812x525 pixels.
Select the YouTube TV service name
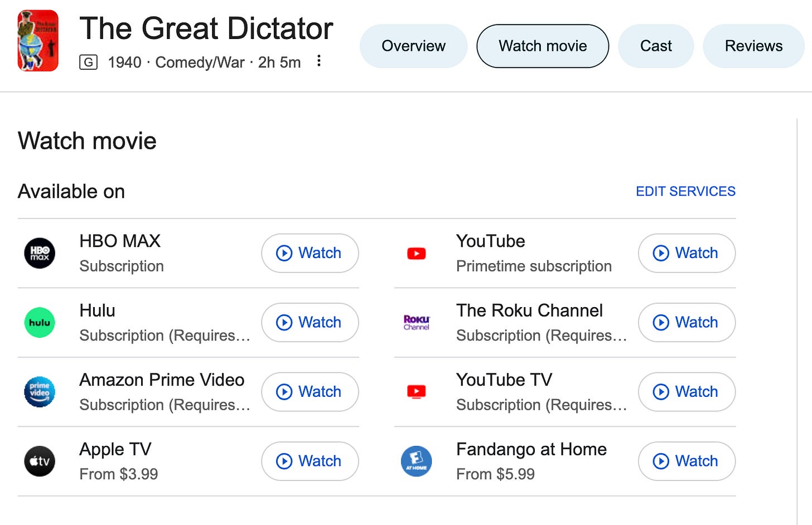[x=504, y=380]
